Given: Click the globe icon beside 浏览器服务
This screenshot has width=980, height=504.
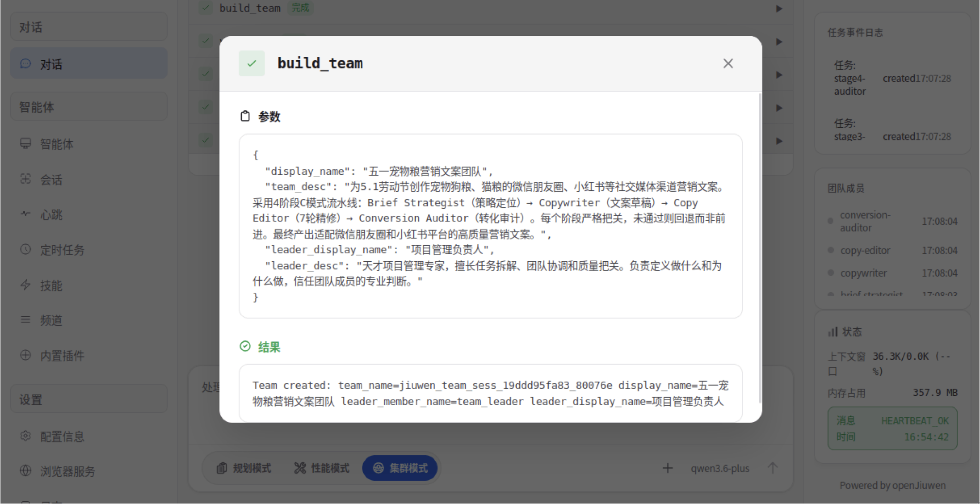Looking at the screenshot, I should coord(25,470).
